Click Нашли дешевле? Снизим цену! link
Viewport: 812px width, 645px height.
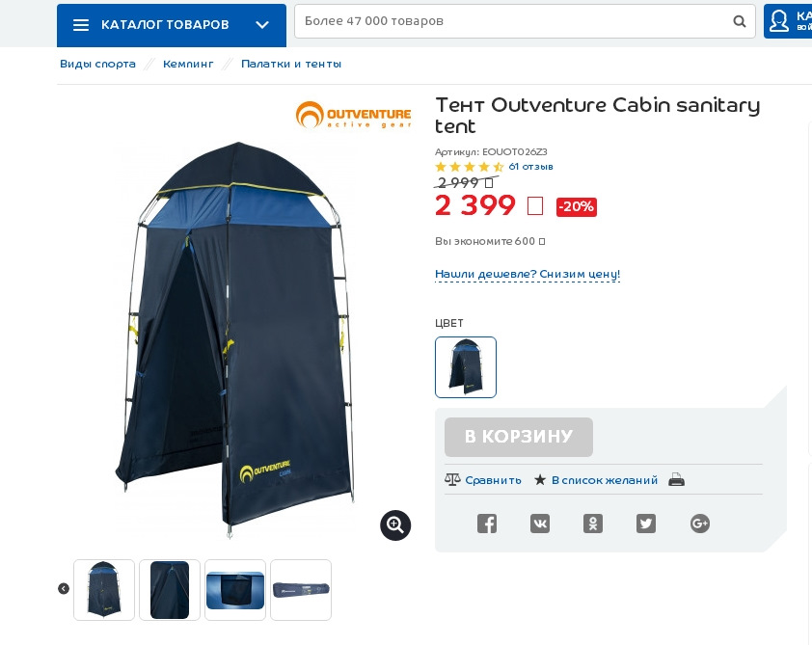[x=528, y=274]
